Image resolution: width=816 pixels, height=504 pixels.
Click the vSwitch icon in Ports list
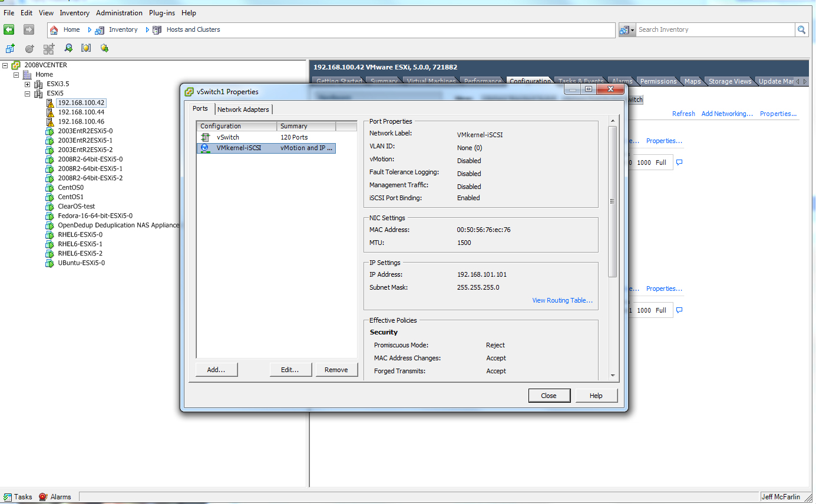[x=205, y=137]
